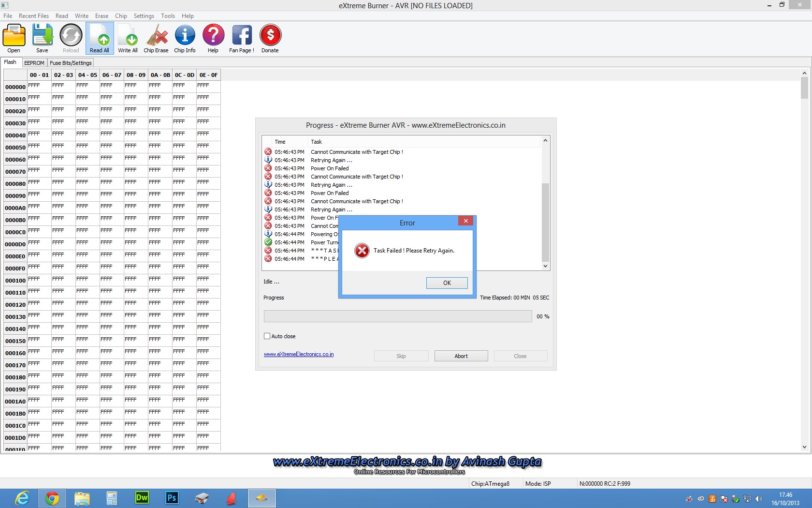Open Internet Explorer from the taskbar
812x508 pixels.
click(x=22, y=498)
